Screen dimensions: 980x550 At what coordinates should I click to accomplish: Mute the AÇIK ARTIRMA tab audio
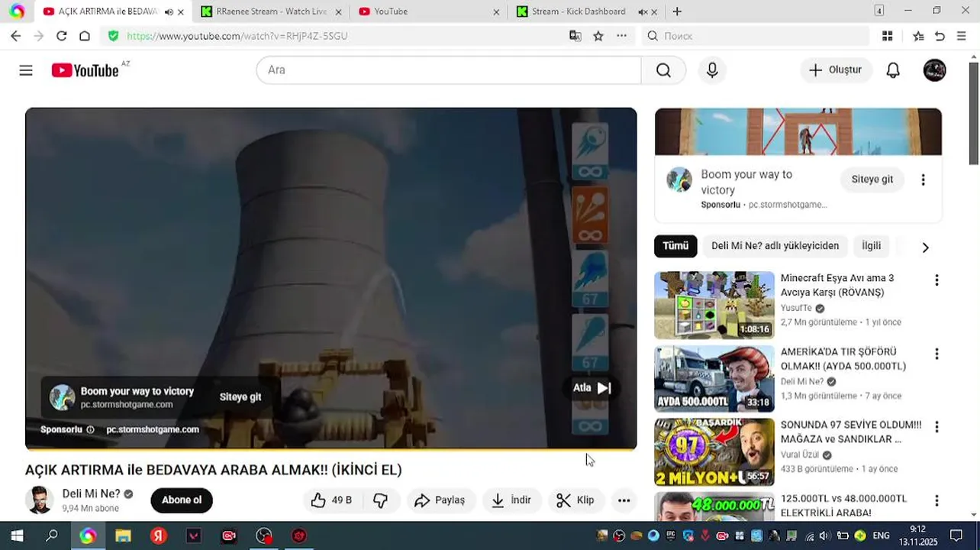coord(169,11)
